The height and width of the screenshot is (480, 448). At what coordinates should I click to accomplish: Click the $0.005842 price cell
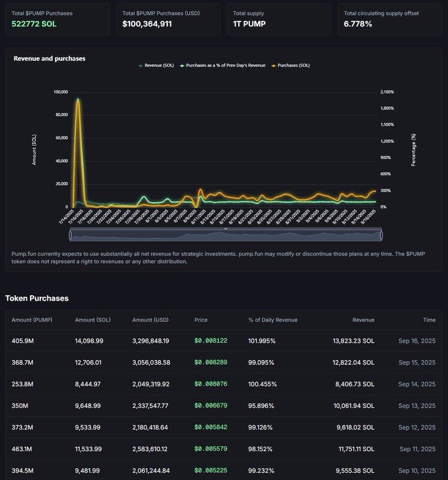click(x=211, y=427)
